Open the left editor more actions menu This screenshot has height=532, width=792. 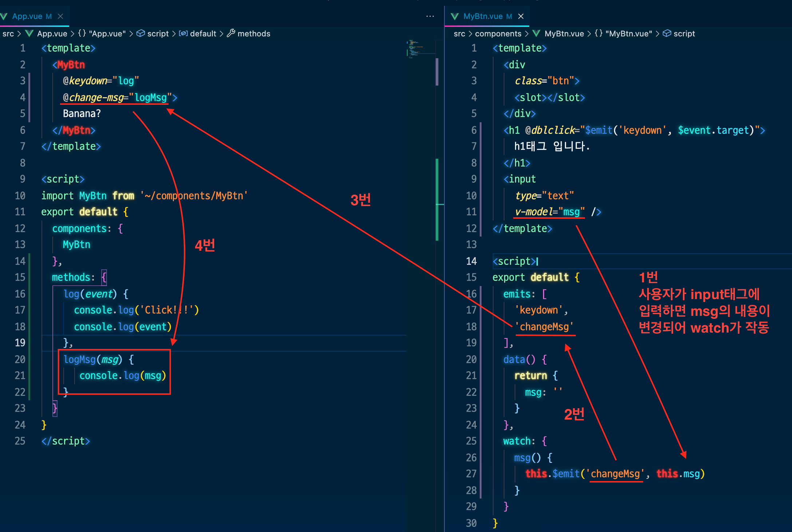point(430,16)
